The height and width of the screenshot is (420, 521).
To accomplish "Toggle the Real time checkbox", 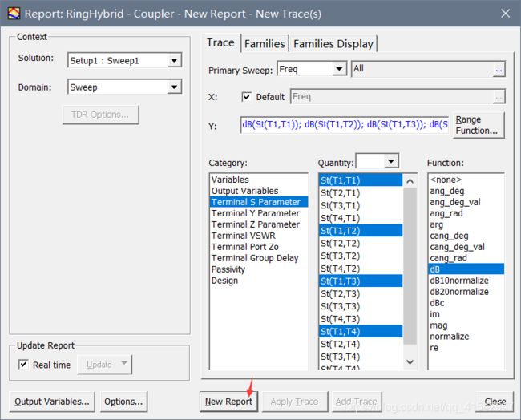I will pos(23,365).
